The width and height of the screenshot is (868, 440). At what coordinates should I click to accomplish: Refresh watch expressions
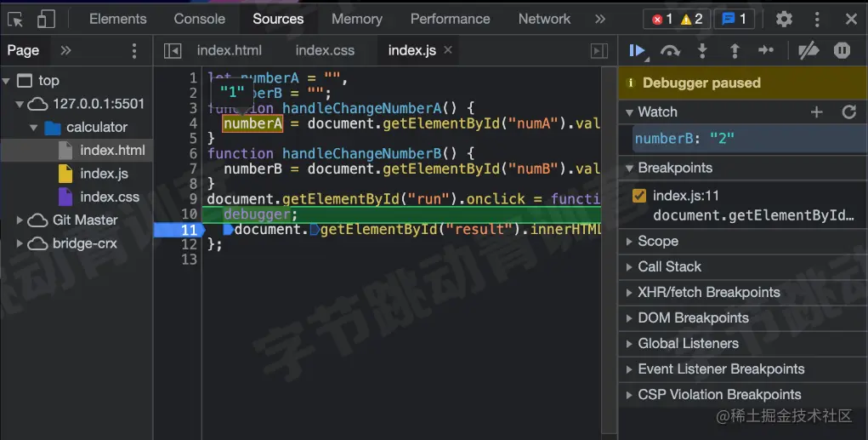(x=849, y=112)
